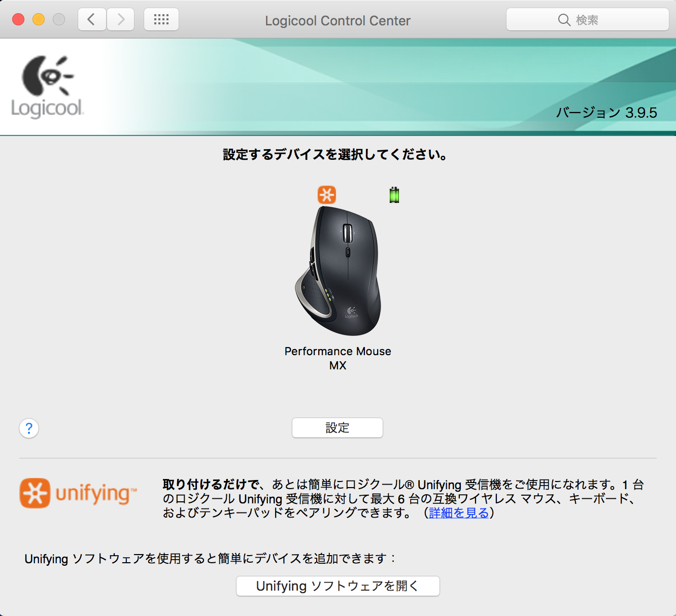
Task: Show all preferences with the grid icon
Action: [161, 20]
